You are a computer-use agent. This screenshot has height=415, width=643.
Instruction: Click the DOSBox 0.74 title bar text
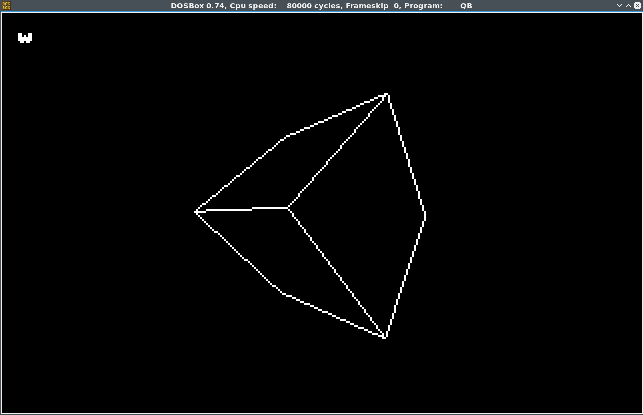(321, 6)
